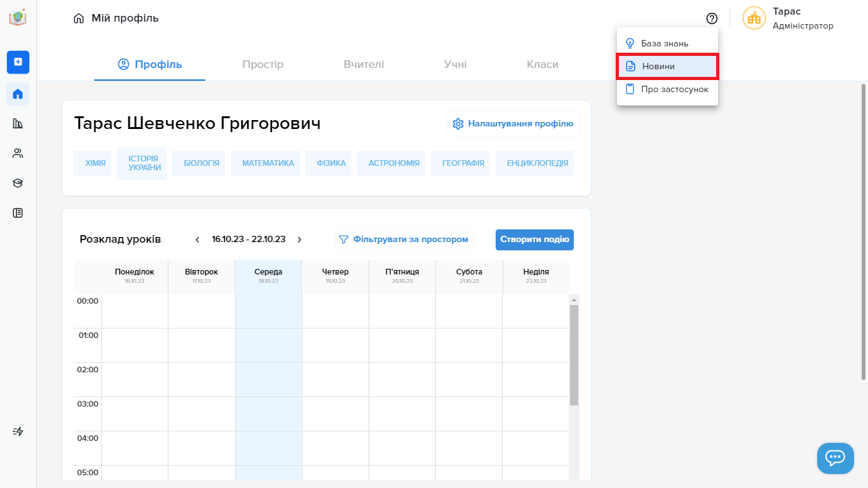This screenshot has height=488, width=868.
Task: Select the ЕНЦИКЛОПЕДІЯ subject tag
Action: [x=535, y=163]
